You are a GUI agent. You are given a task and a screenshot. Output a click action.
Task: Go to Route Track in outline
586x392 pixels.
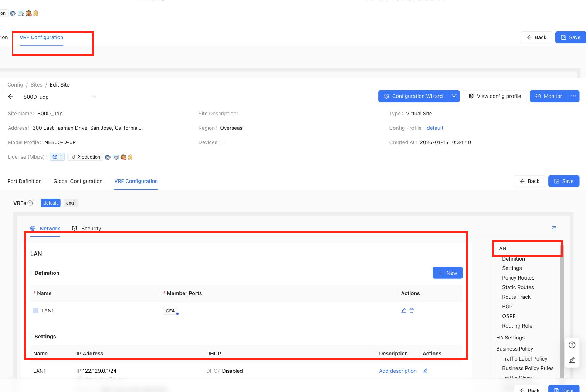click(x=516, y=297)
